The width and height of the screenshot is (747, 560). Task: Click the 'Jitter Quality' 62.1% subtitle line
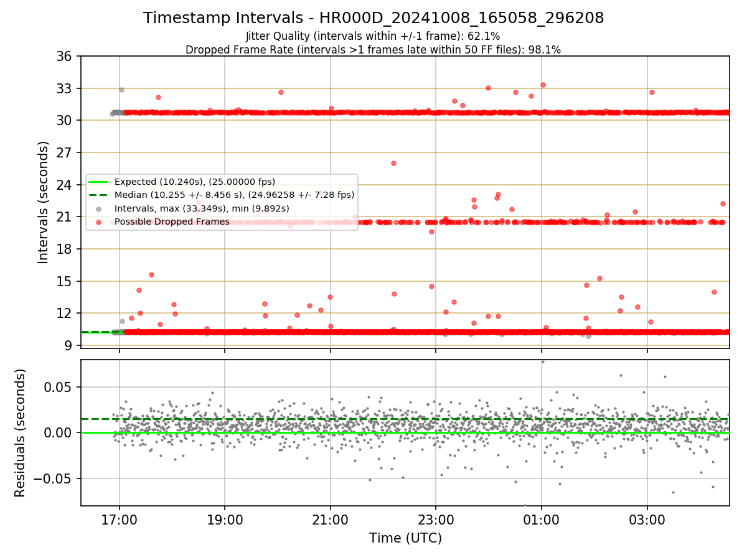click(x=374, y=36)
